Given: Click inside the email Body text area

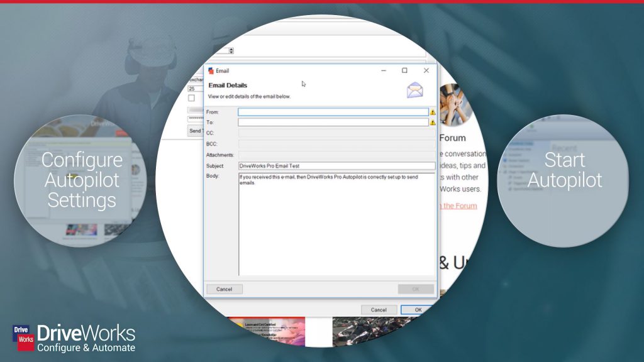Looking at the screenshot, I should [336, 224].
